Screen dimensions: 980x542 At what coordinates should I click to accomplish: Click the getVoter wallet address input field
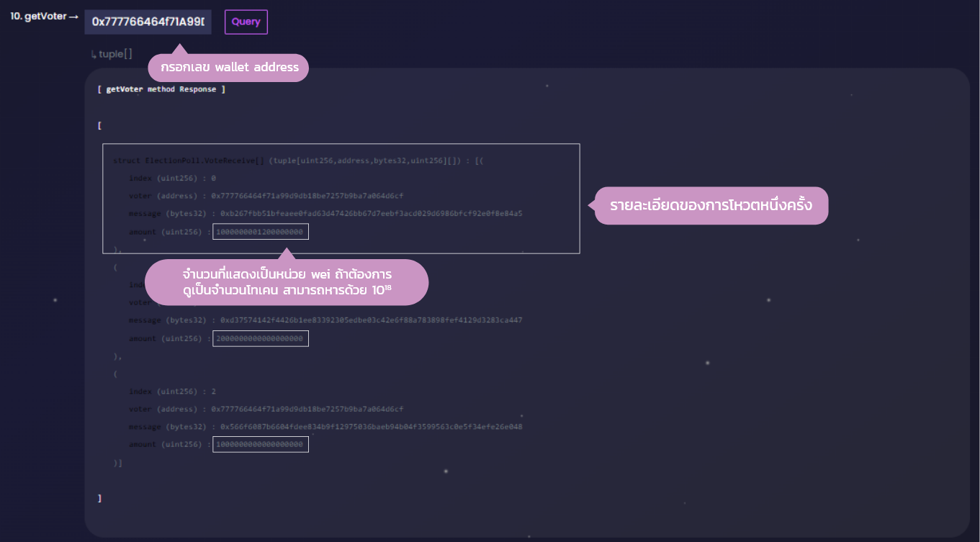coord(148,22)
